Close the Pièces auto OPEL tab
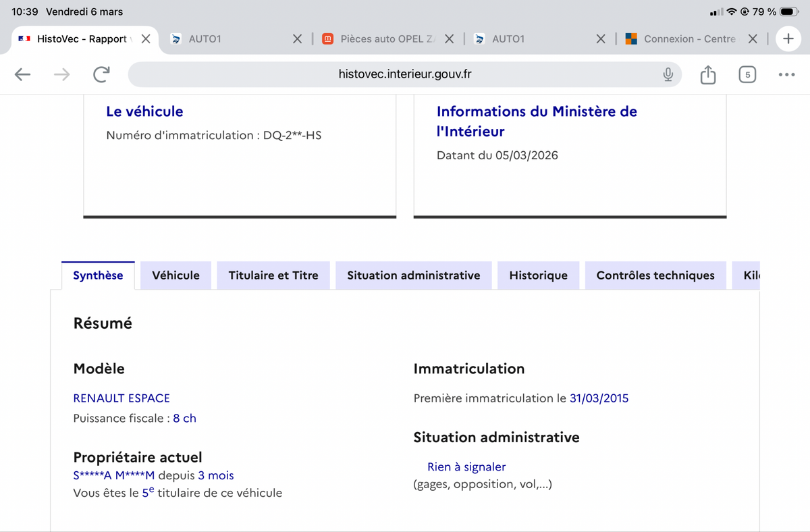The image size is (810, 532). pos(450,38)
